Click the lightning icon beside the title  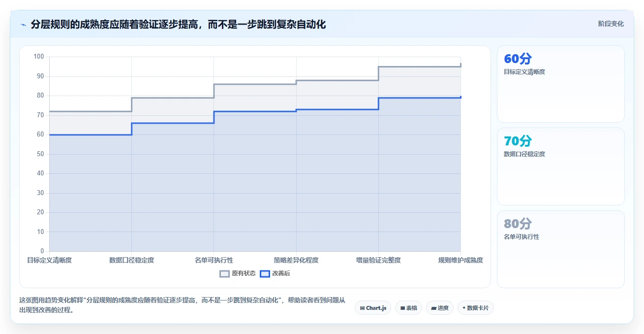point(23,24)
